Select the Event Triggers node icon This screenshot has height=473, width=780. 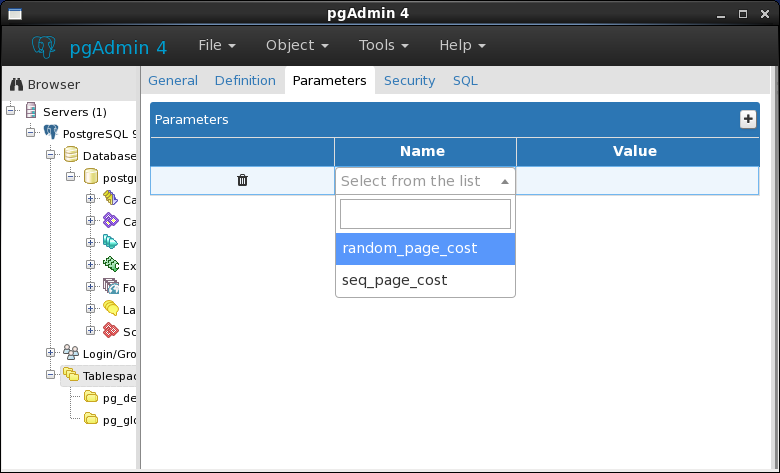click(x=110, y=243)
